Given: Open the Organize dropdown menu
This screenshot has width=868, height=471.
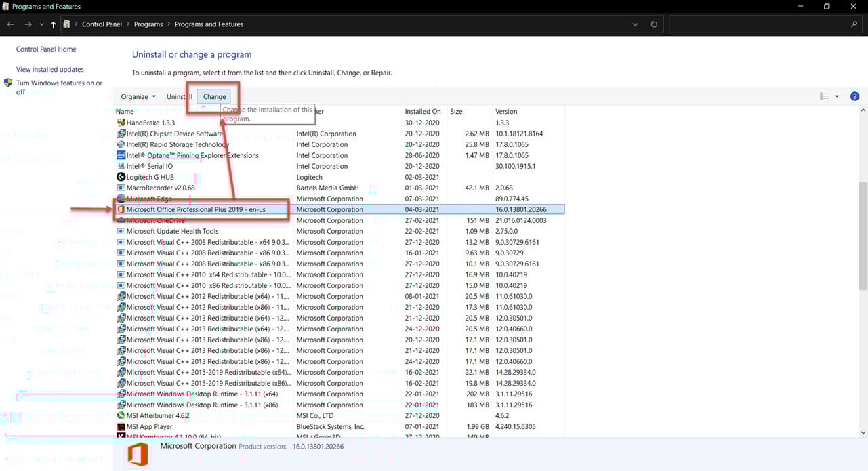Looking at the screenshot, I should pos(138,96).
